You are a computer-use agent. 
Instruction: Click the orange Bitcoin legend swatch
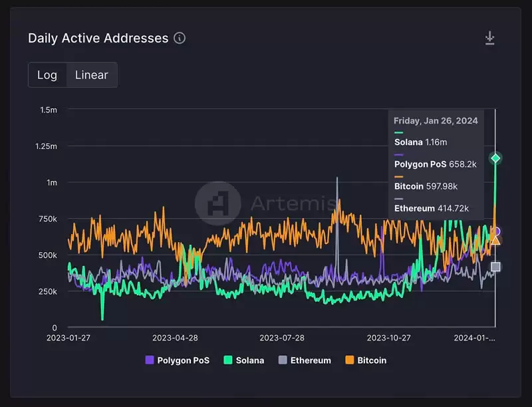click(350, 360)
